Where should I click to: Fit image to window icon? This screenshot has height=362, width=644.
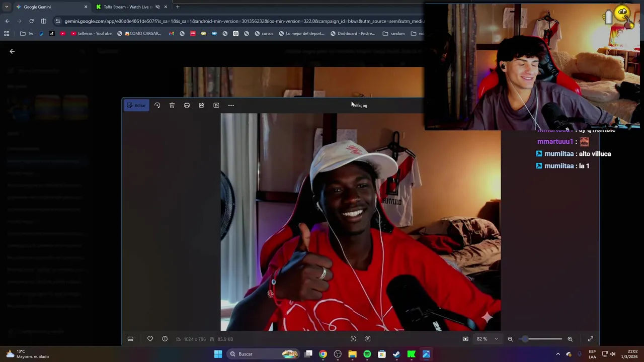(x=465, y=339)
